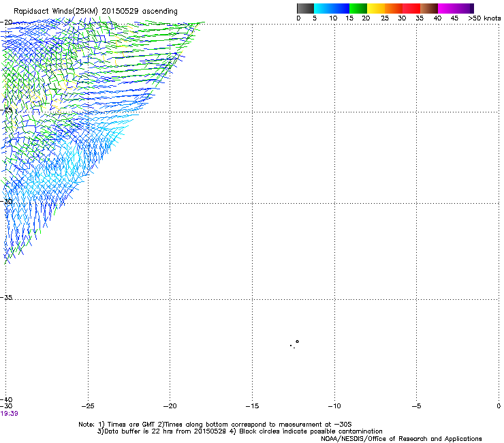Click the '-10' longitude axis label
The height and width of the screenshot is (443, 504).
[334, 406]
